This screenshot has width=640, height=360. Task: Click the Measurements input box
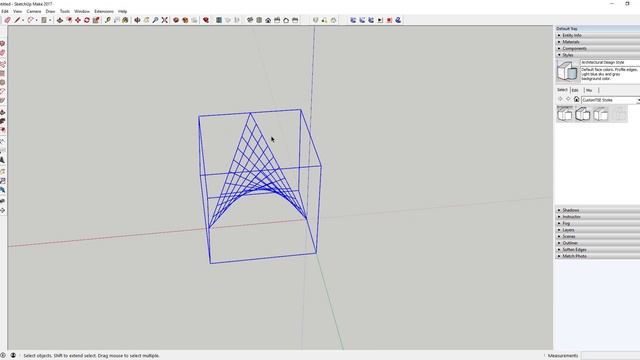[611, 356]
